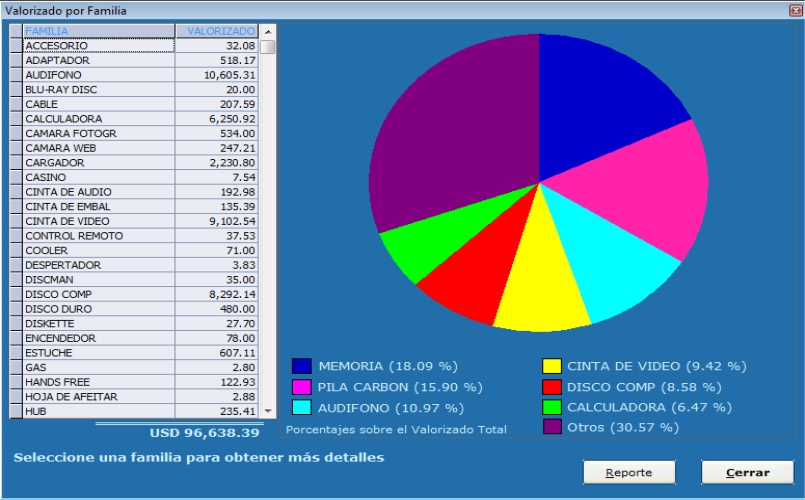Click the blue MEMORIA legend swatch
Image resolution: width=805 pixels, height=500 pixels.
click(x=302, y=366)
